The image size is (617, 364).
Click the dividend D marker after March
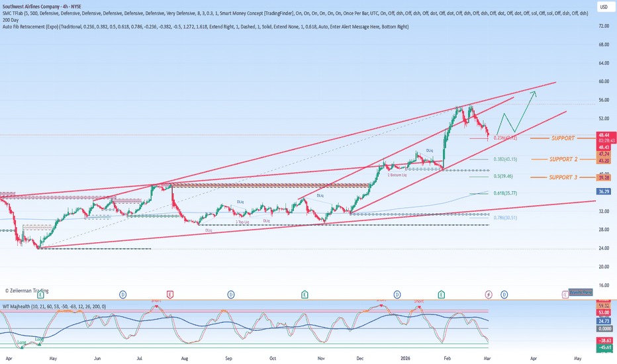[504, 295]
